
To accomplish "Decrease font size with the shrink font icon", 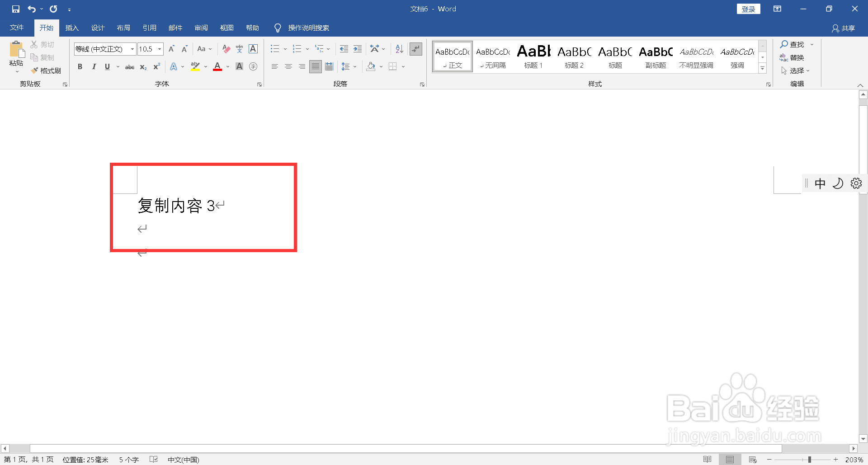I will (184, 49).
